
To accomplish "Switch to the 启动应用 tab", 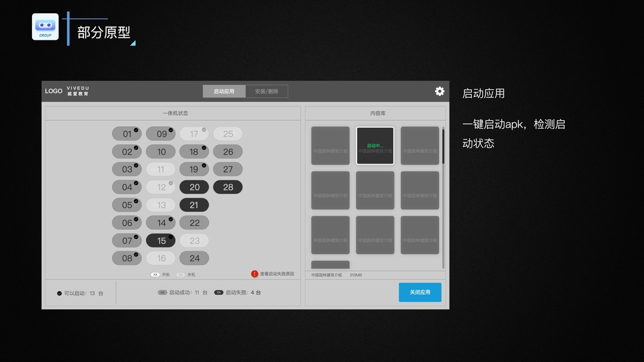I will (224, 91).
